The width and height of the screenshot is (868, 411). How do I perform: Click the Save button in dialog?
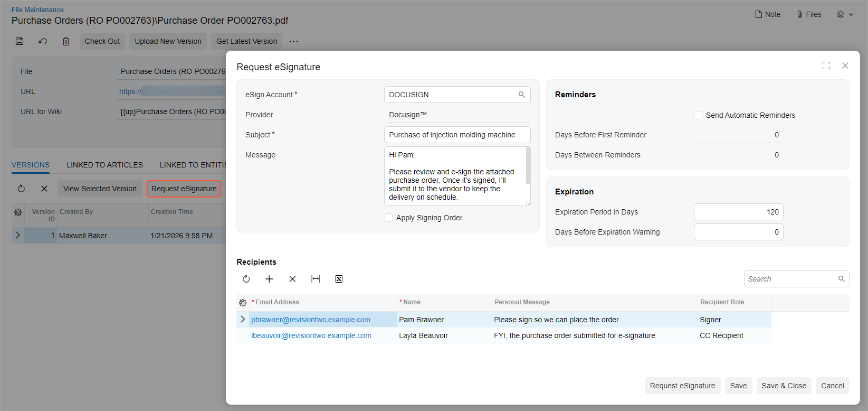[x=738, y=386]
